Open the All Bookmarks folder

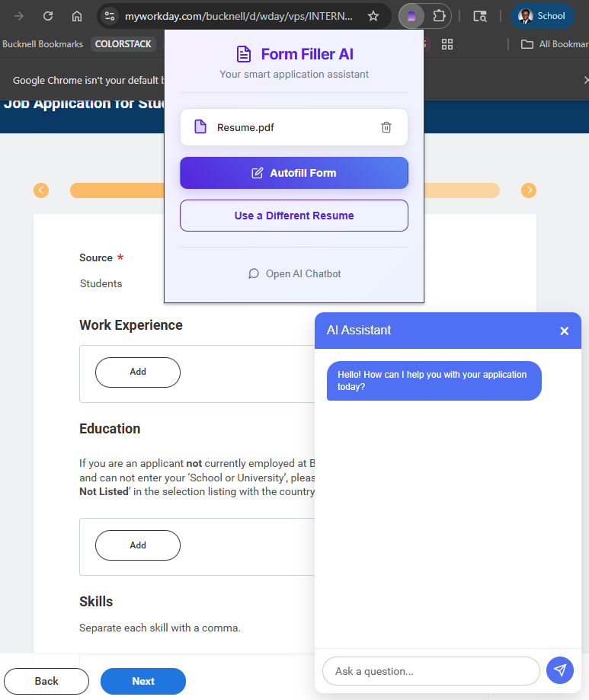pyautogui.click(x=555, y=44)
